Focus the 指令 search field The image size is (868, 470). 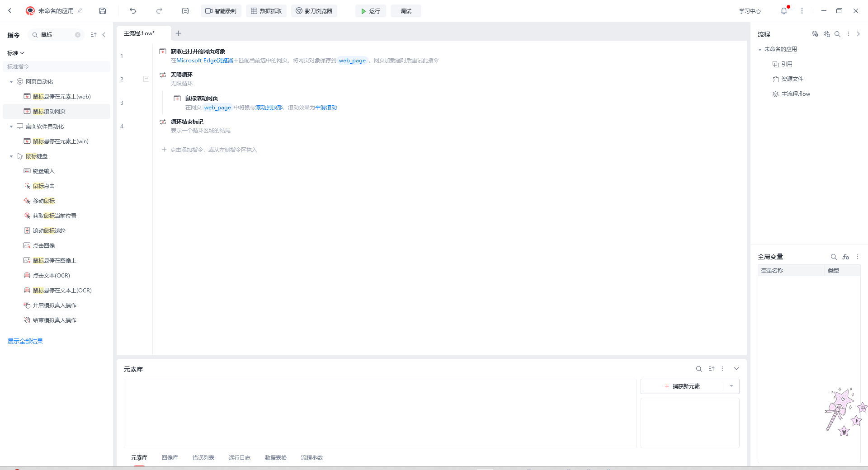pos(57,35)
